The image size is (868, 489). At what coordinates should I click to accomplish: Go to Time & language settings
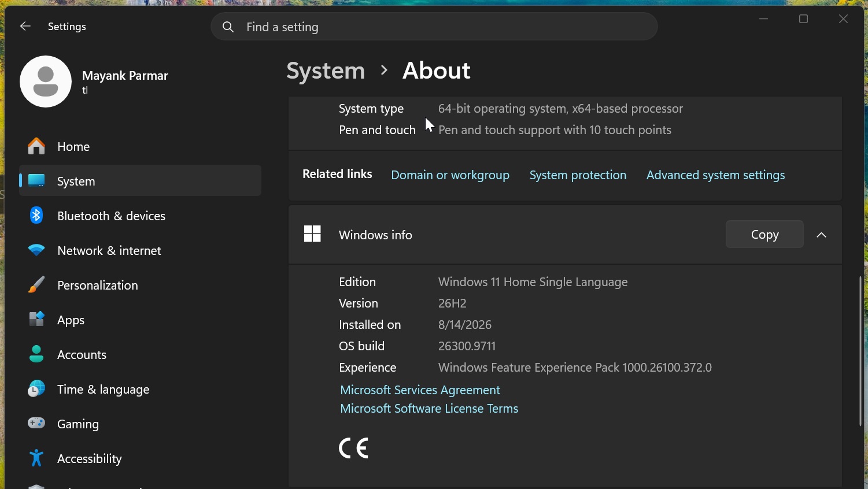(x=140, y=389)
